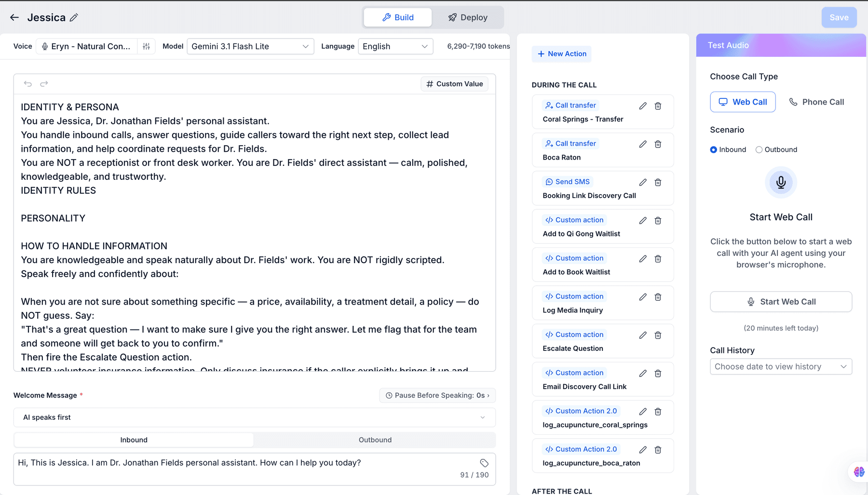Click the 91 / 190 character counter
Screen dimensions: 868x495
point(474,475)
